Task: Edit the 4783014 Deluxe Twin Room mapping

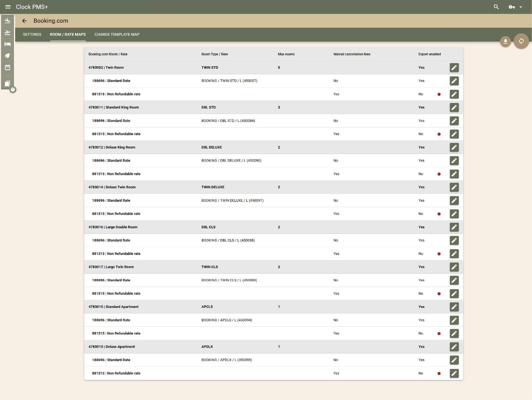Action: [x=454, y=187]
